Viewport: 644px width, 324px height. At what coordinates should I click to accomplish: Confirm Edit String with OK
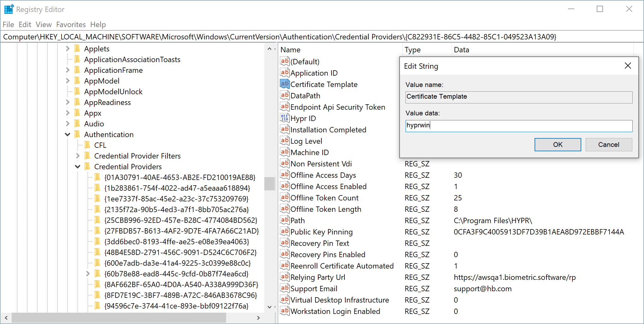558,144
